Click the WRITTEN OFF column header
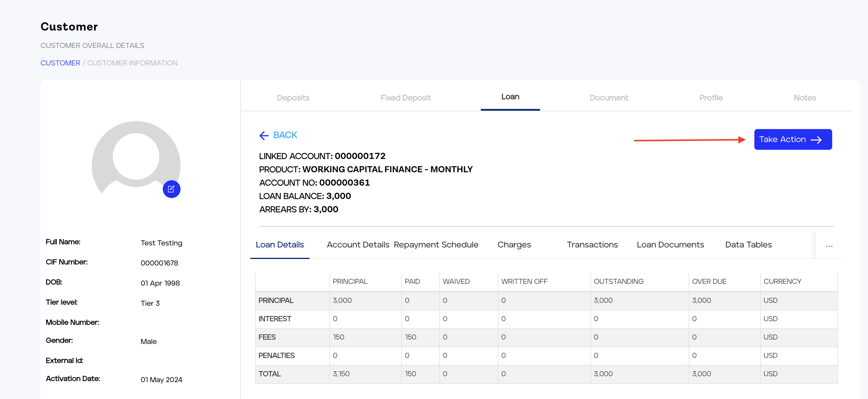The height and width of the screenshot is (399, 868). coord(524,281)
